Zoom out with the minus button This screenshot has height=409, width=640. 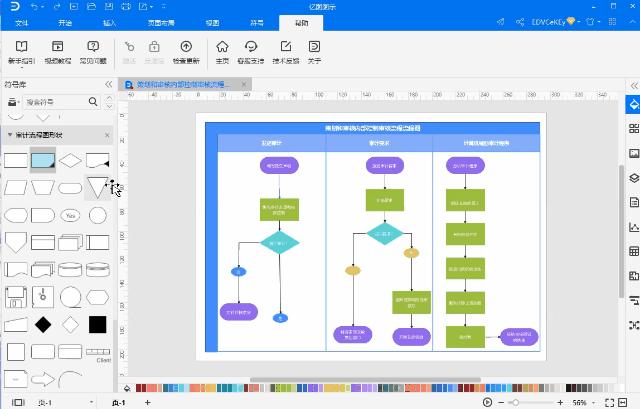(501, 402)
